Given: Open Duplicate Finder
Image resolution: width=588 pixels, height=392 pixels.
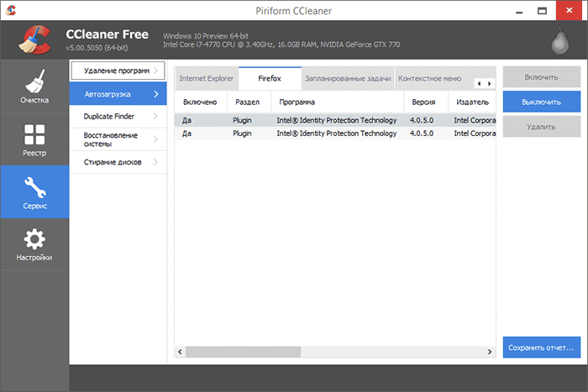Looking at the screenshot, I should 118,117.
